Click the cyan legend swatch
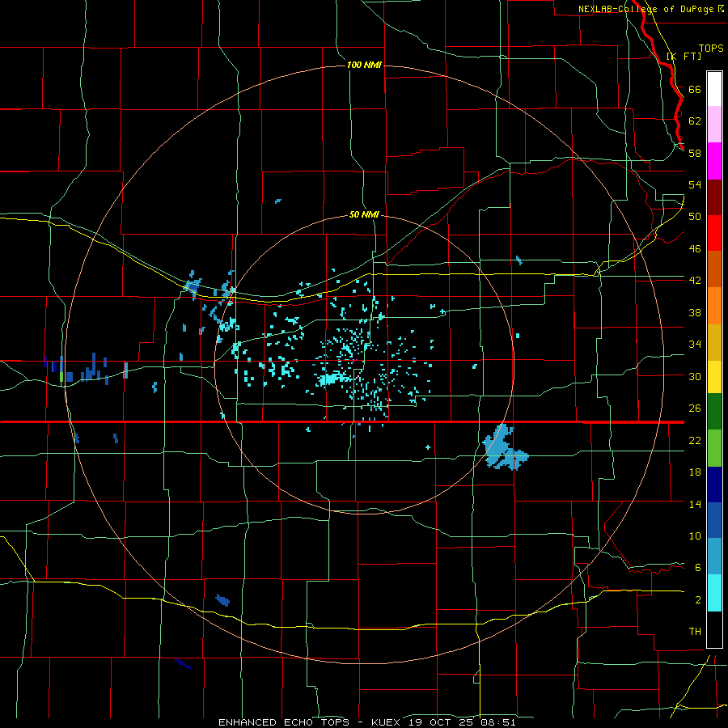This screenshot has width=728, height=728. click(714, 593)
